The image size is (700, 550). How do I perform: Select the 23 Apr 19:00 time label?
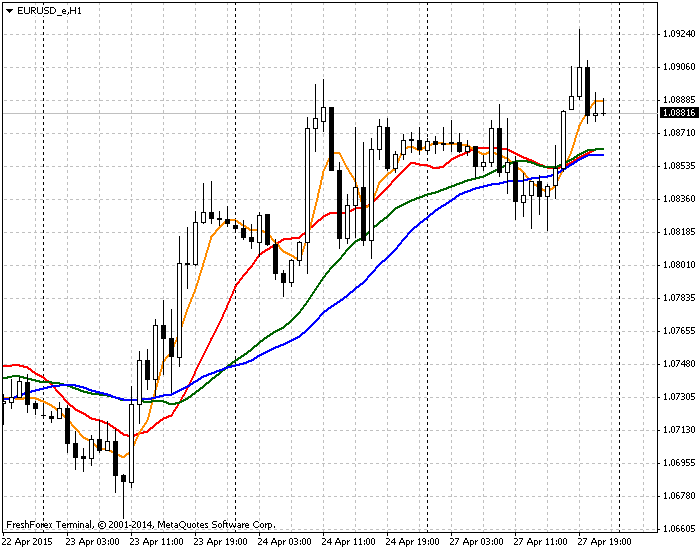coord(221,542)
